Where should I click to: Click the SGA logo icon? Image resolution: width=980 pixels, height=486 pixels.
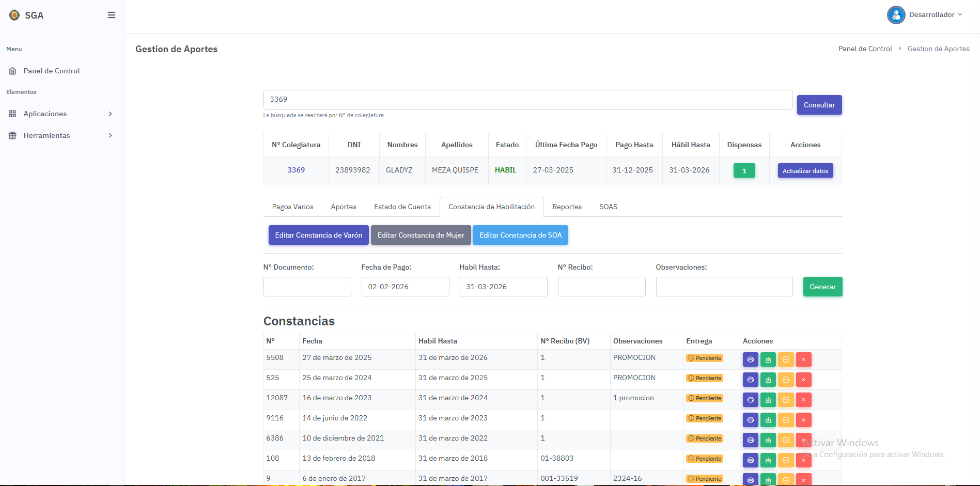(x=14, y=15)
